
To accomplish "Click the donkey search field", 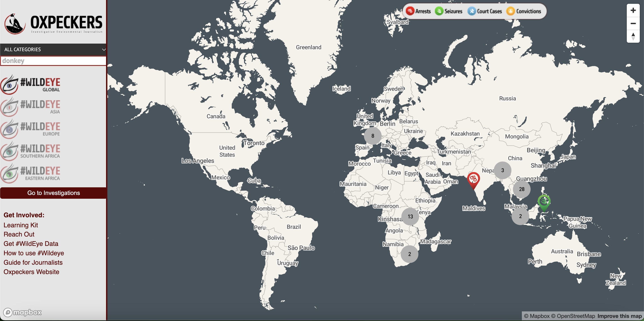I will [x=53, y=61].
